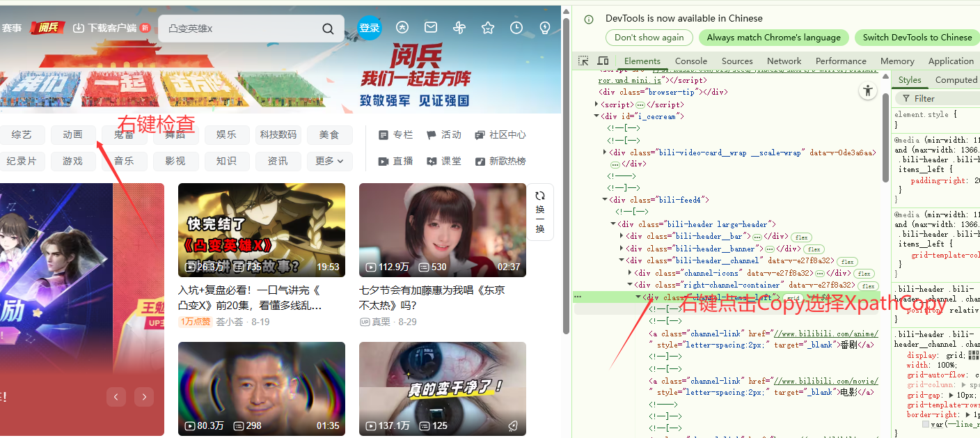The width and height of the screenshot is (980, 438).
Task: Open the creator center lightbulb icon
Action: [x=545, y=28]
